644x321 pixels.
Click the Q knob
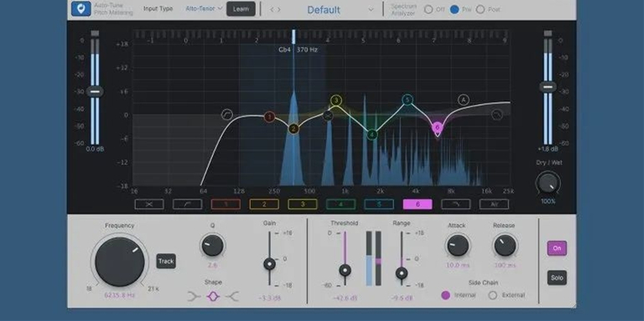pyautogui.click(x=212, y=246)
